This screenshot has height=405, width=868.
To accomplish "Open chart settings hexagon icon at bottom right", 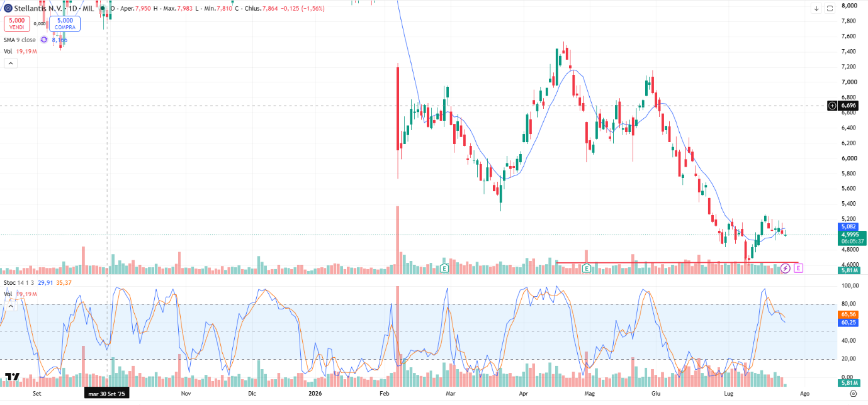I will tap(853, 394).
